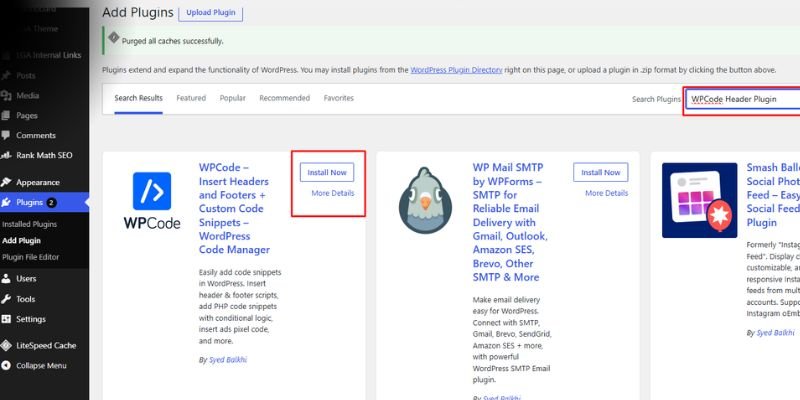This screenshot has width=800, height=400.
Task: Click the Upload Plugin button
Action: tap(210, 12)
